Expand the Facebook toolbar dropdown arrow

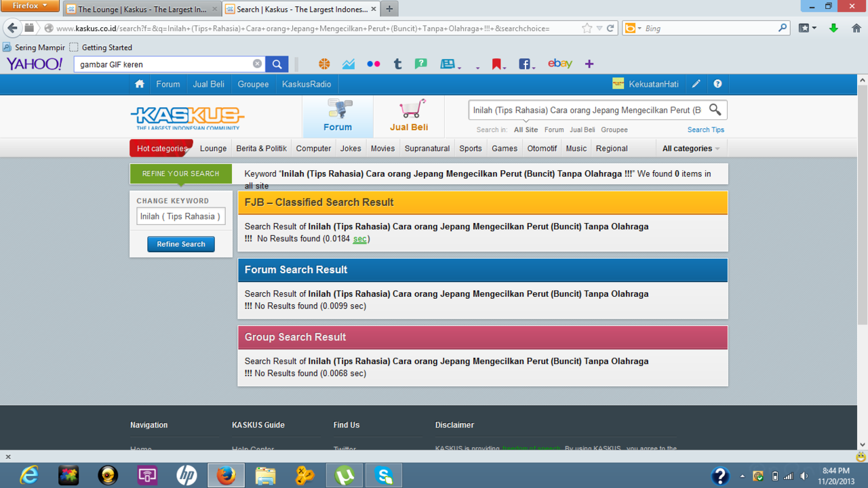(534, 66)
